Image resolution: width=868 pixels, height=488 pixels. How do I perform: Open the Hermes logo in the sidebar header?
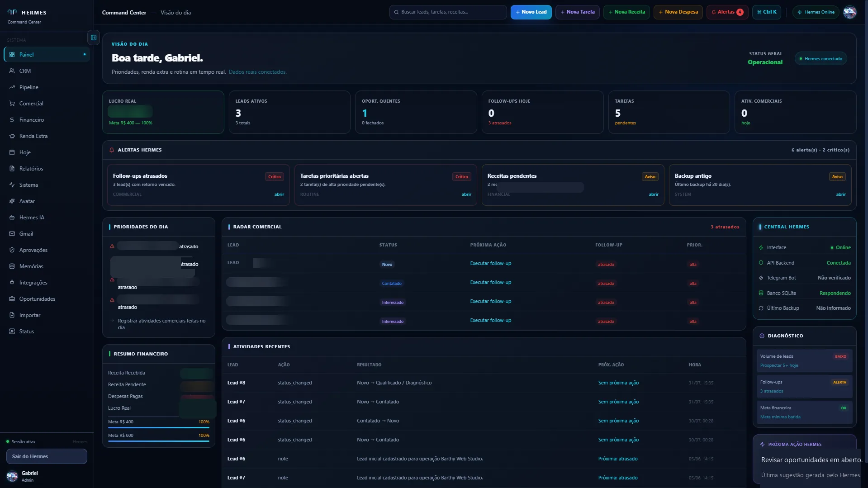tap(12, 12)
